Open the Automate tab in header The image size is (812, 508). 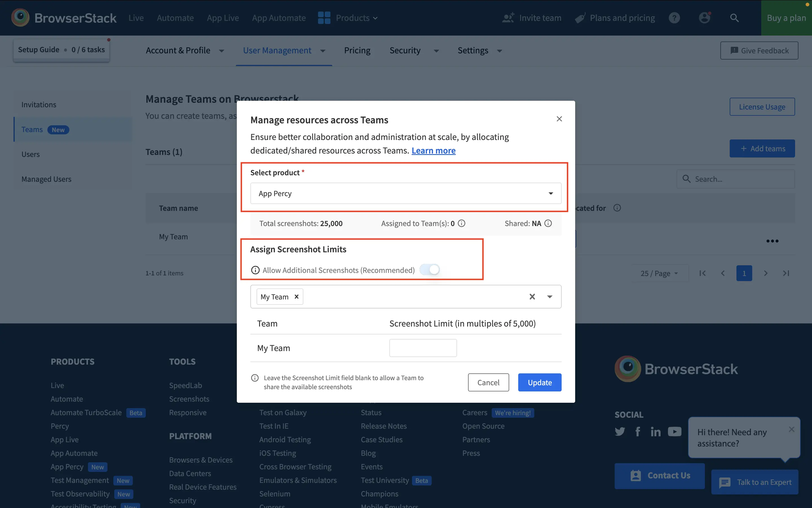pyautogui.click(x=175, y=18)
